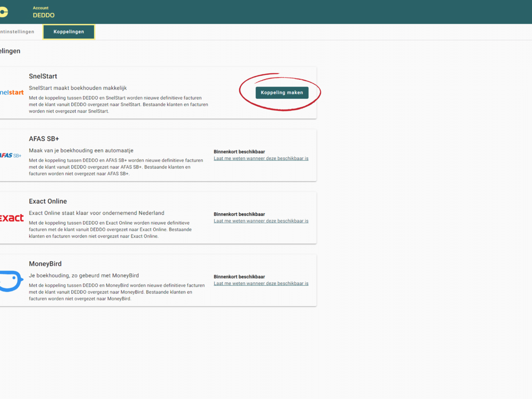Click the notify-me link for Exact Online
This screenshot has height=399, width=532.
(x=261, y=221)
